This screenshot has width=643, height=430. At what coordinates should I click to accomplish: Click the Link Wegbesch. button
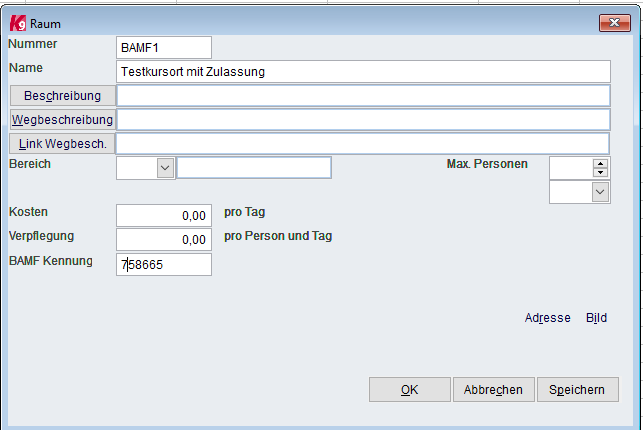click(62, 143)
